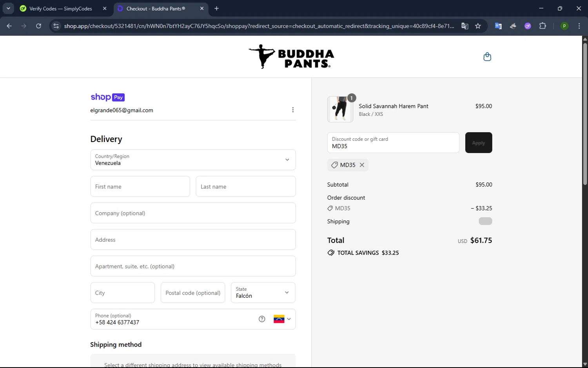Focus the Company (optional) field

tap(193, 213)
